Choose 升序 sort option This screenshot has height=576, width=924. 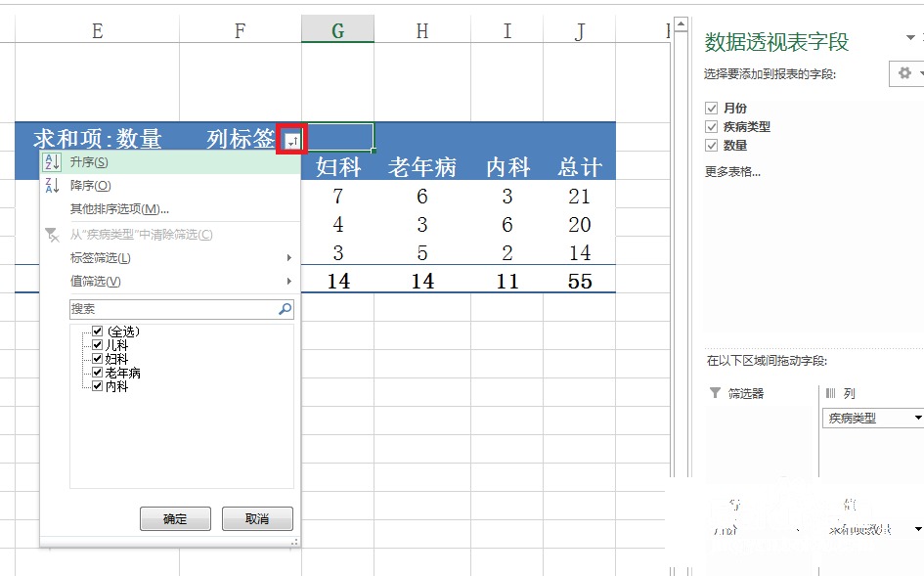click(170, 162)
